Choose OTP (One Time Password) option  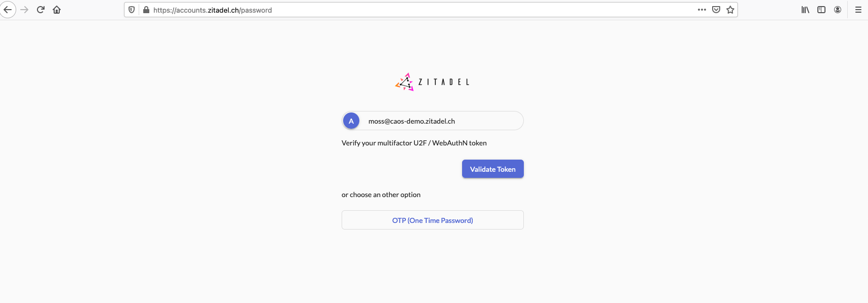pyautogui.click(x=432, y=220)
